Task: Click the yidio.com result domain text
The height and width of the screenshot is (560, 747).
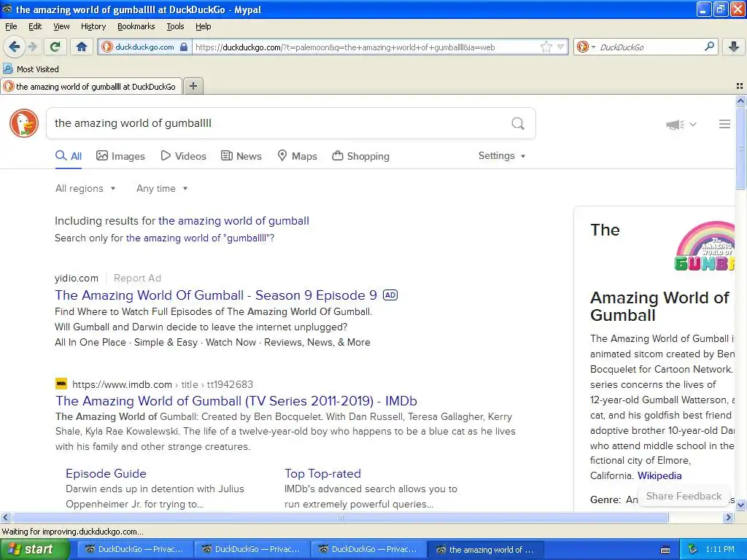Action: pos(76,278)
